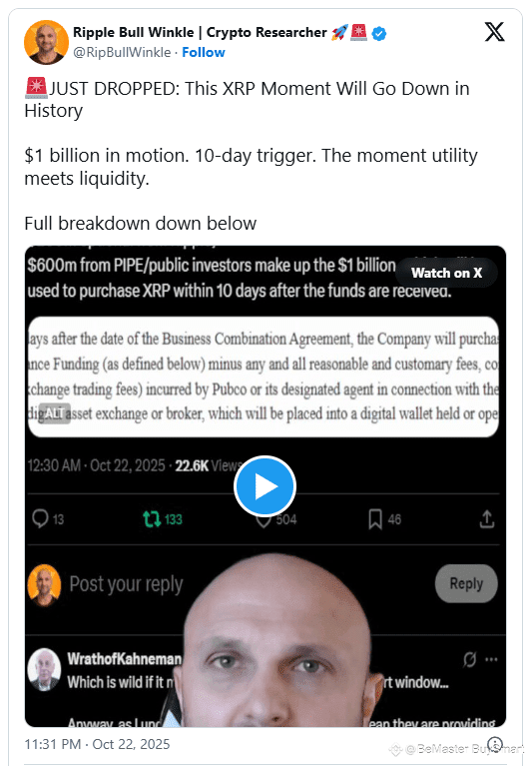Click the share upload icon
This screenshot has width=532, height=766.
[487, 519]
